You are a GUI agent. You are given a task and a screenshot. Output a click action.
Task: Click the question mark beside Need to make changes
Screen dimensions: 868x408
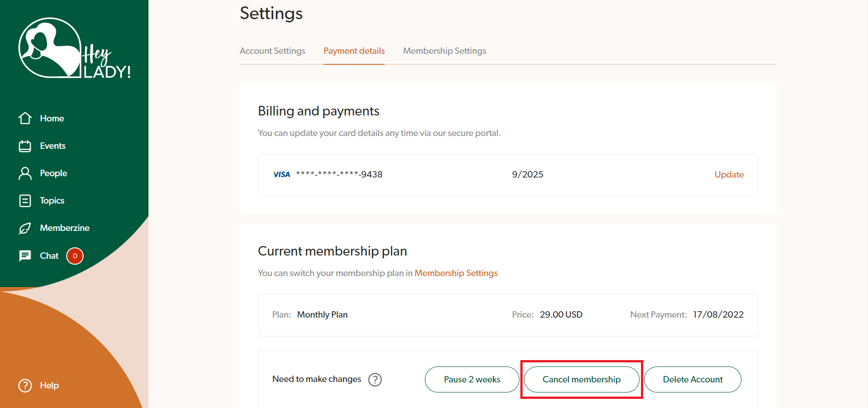click(375, 380)
